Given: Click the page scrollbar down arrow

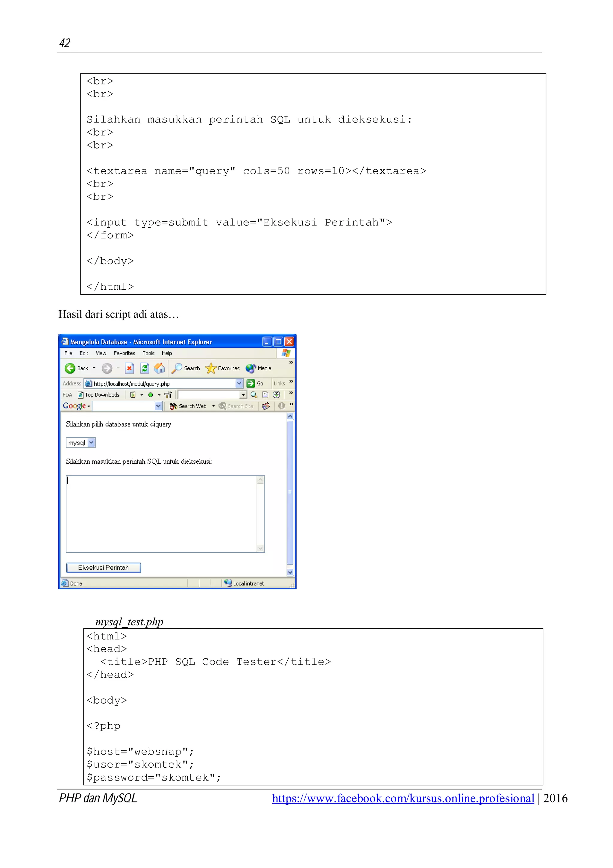Looking at the screenshot, I should point(290,572).
